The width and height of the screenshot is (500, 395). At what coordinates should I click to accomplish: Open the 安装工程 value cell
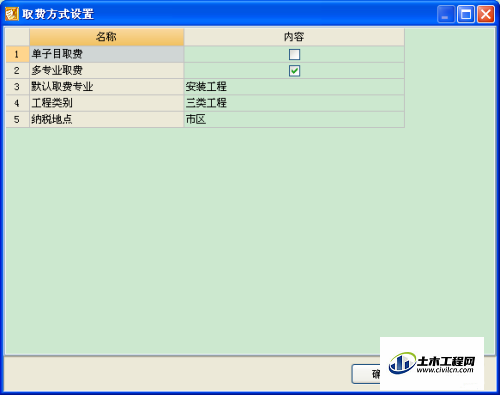pos(294,87)
